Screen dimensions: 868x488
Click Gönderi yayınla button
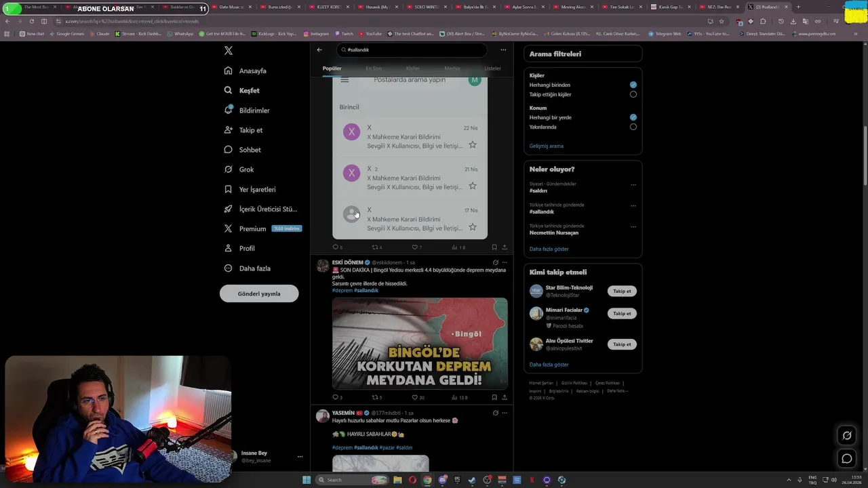(x=259, y=293)
